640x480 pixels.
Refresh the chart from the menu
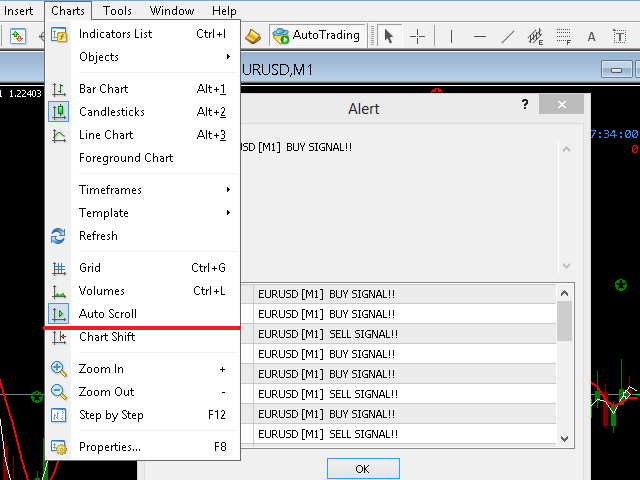[x=142, y=236]
